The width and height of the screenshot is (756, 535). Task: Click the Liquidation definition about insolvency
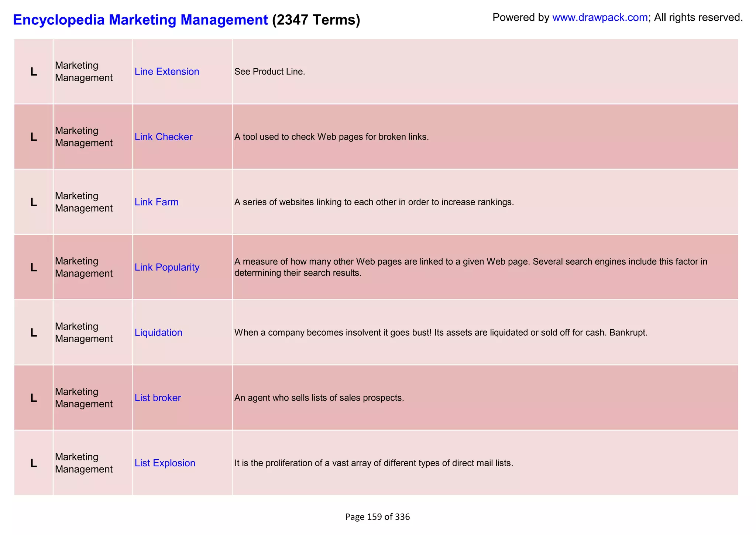(441, 333)
